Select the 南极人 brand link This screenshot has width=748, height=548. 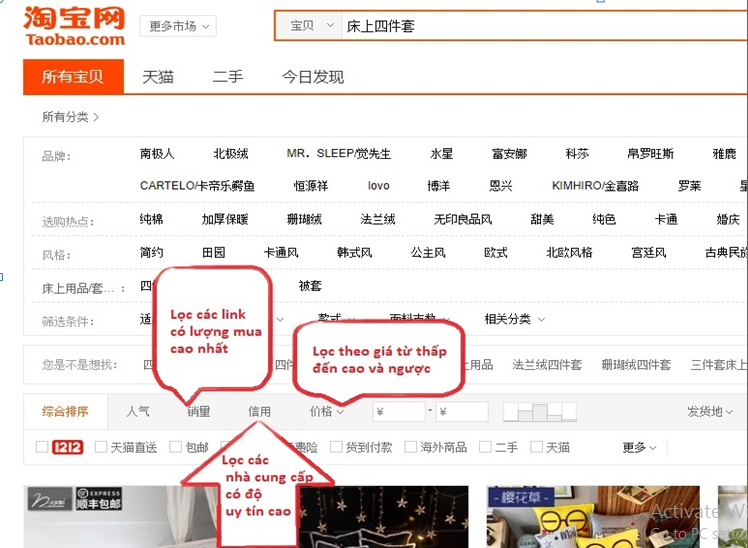157,154
